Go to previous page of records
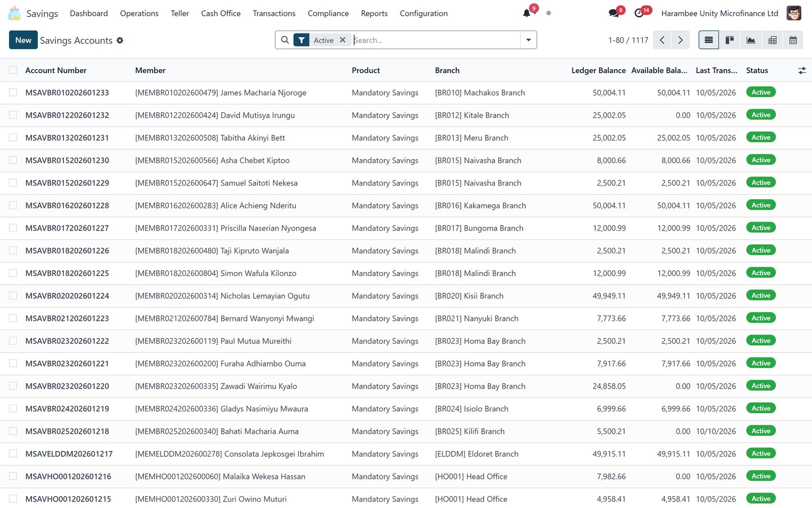This screenshot has width=812, height=508. (x=662, y=40)
